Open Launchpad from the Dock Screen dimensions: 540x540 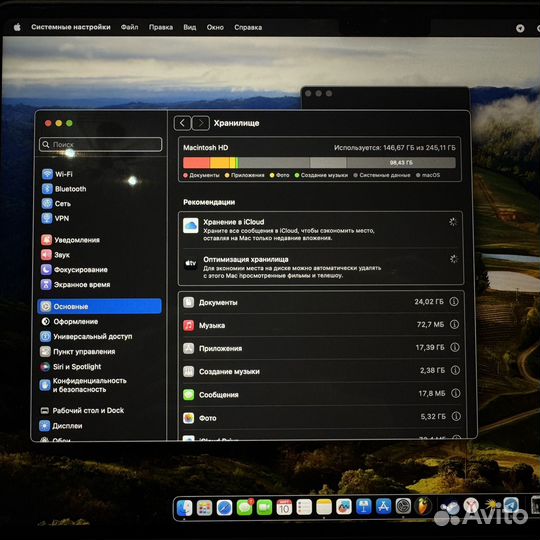click(x=205, y=508)
